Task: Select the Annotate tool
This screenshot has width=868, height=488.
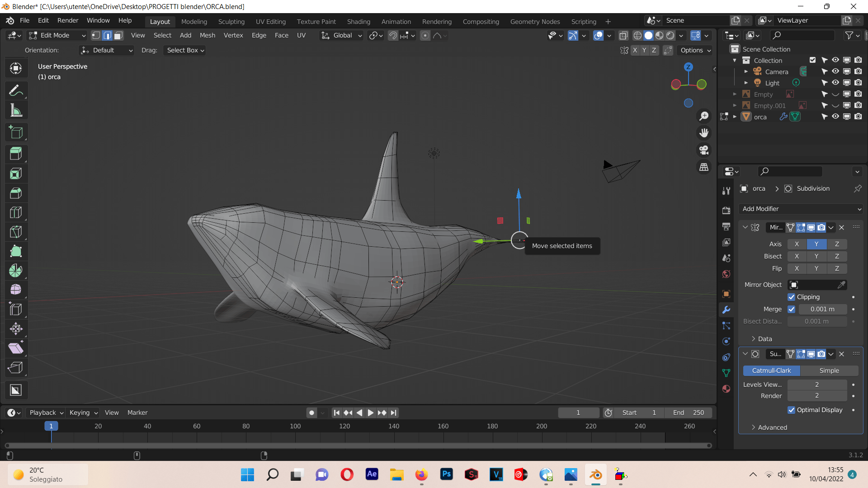Action: [x=16, y=91]
